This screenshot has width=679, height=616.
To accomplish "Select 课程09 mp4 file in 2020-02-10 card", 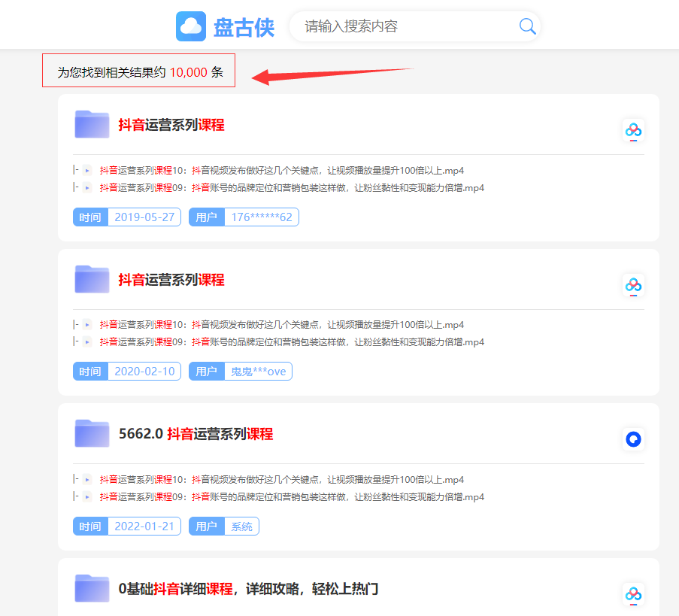I will click(292, 342).
